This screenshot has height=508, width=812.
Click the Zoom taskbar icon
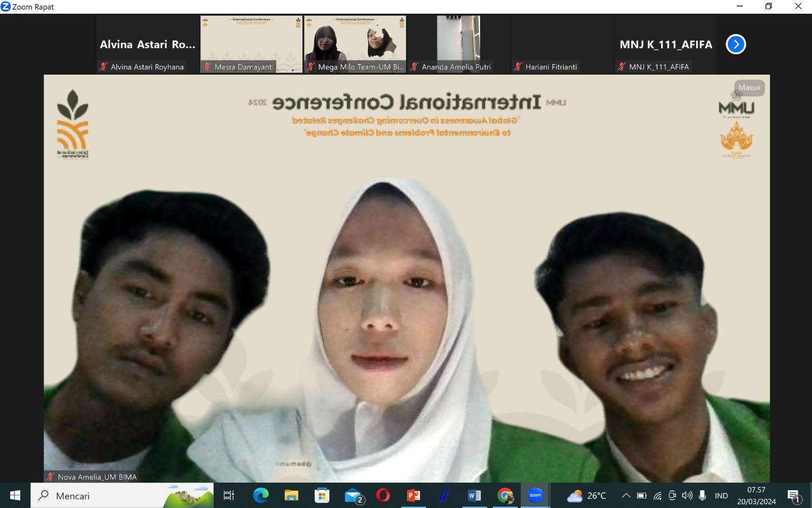tap(535, 495)
